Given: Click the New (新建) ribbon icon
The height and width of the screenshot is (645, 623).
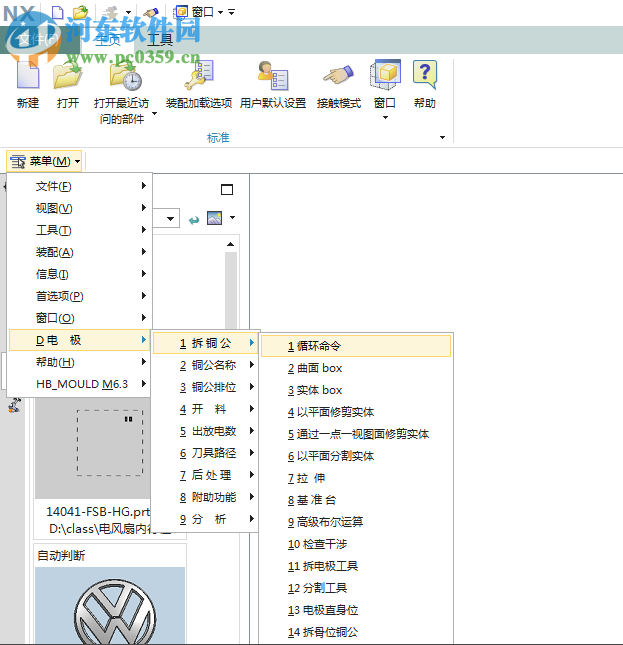Looking at the screenshot, I should click(28, 74).
